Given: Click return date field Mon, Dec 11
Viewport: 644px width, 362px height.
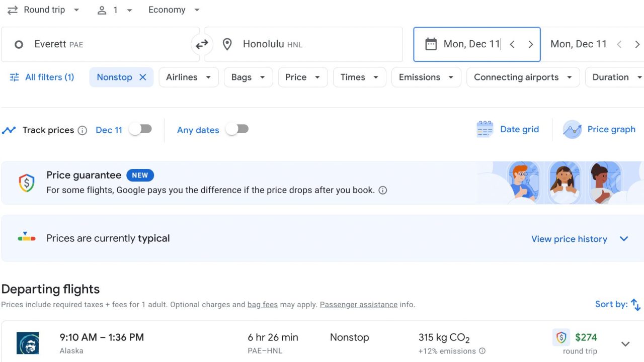Looking at the screenshot, I should 579,44.
